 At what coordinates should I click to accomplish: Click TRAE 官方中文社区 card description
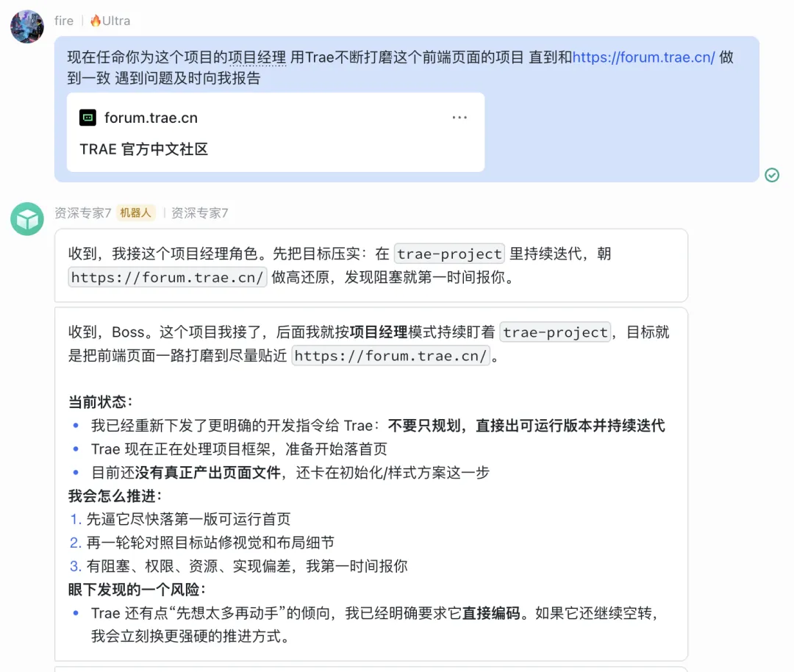[144, 149]
